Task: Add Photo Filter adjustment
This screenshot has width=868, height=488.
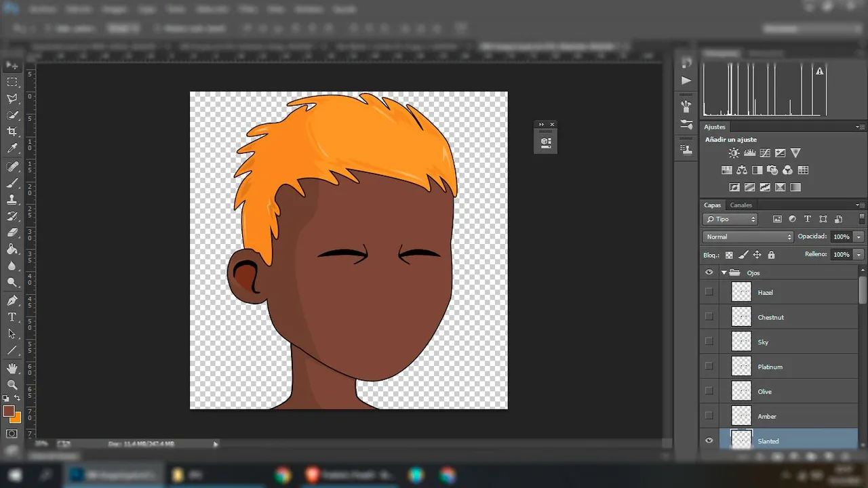Action: 772,170
